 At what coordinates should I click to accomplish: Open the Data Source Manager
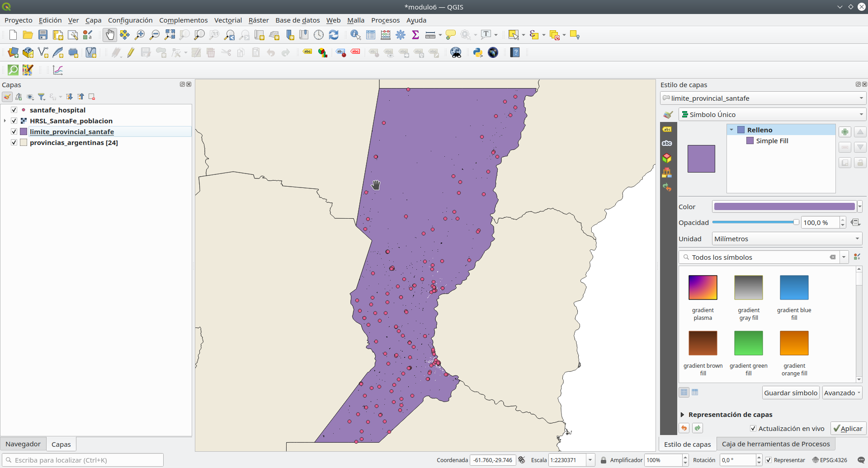coord(13,52)
